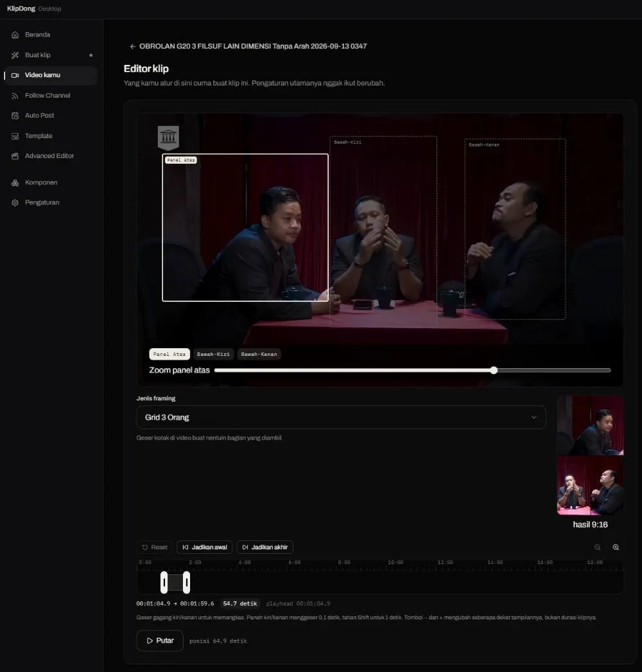Click the Template layout icon
Image resolution: width=642 pixels, height=672 pixels.
(15, 136)
